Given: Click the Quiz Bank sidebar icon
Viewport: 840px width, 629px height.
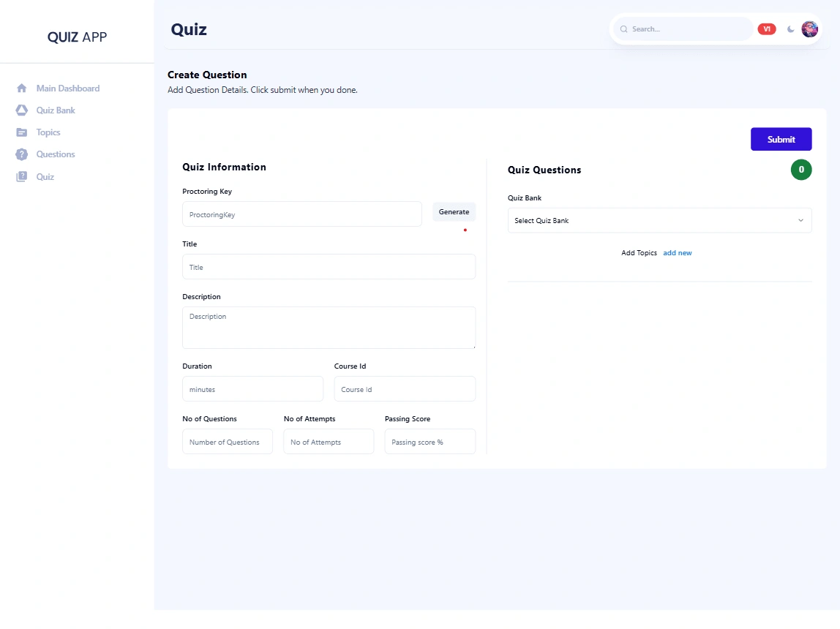Looking at the screenshot, I should 21,110.
